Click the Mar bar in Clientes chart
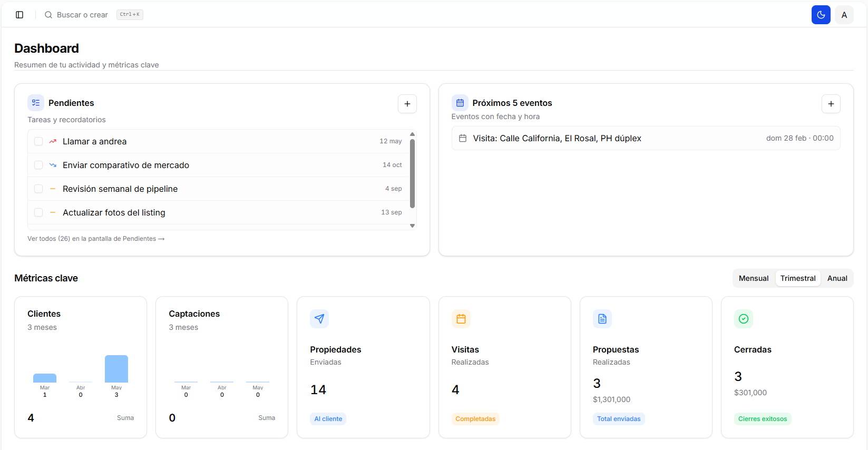This screenshot has height=450, width=868. 45,378
